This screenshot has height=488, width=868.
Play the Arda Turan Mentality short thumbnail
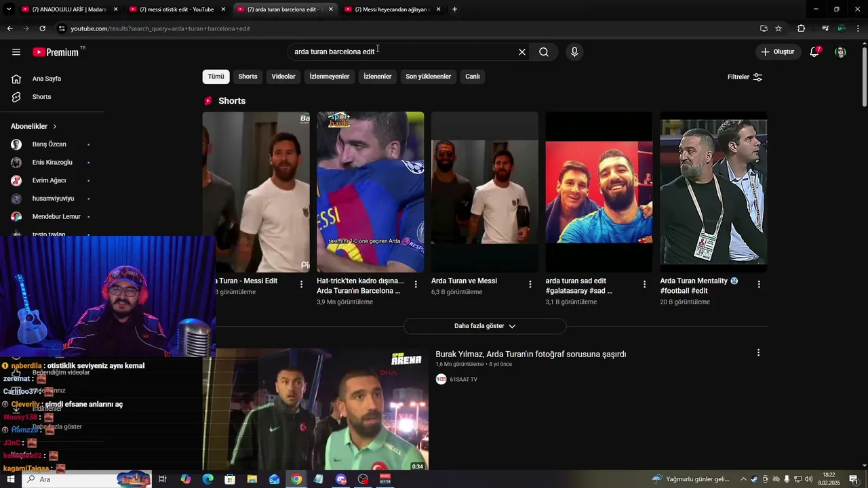(713, 192)
